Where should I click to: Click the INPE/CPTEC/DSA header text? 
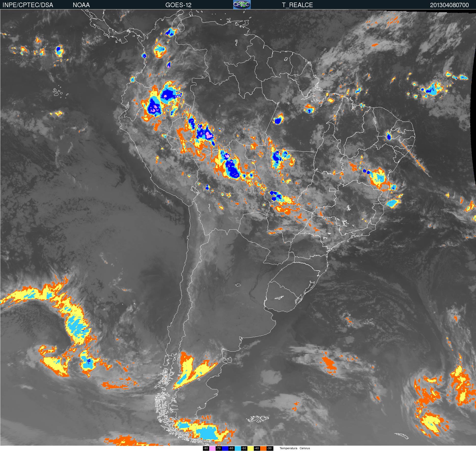point(28,5)
